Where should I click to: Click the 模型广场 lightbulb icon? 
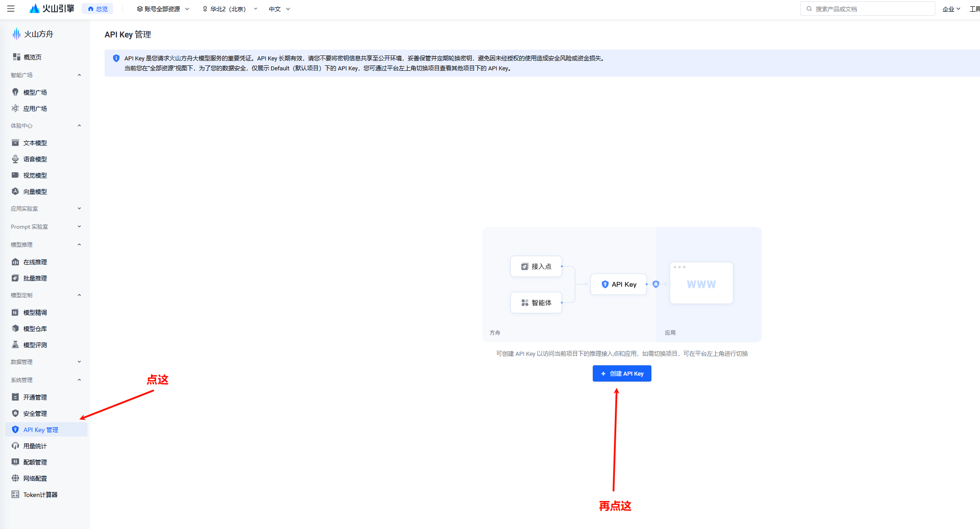(x=15, y=92)
